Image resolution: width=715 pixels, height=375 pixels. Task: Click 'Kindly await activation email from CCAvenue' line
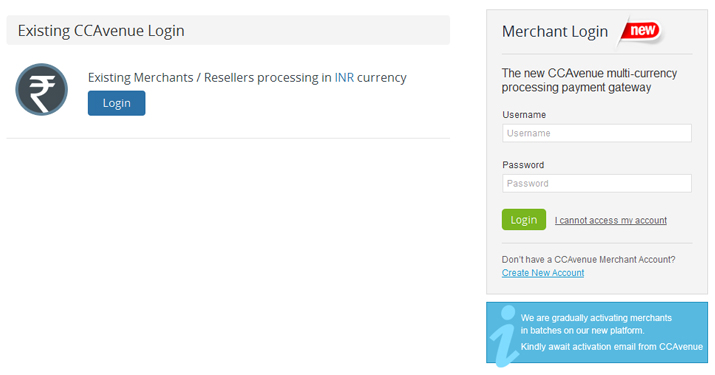coord(611,347)
